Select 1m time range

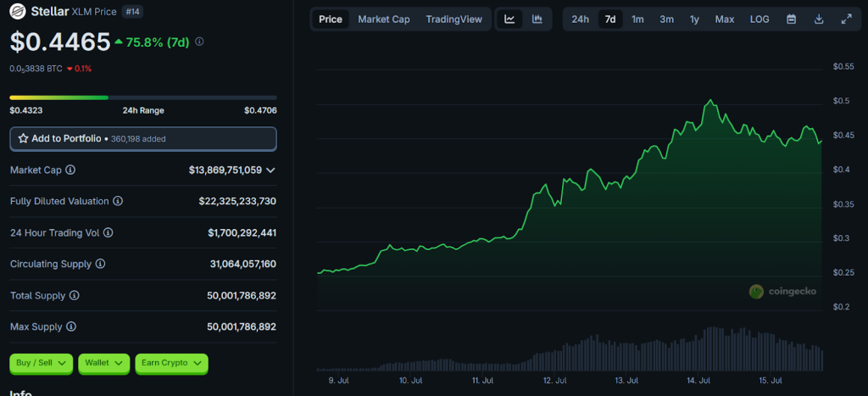point(637,20)
